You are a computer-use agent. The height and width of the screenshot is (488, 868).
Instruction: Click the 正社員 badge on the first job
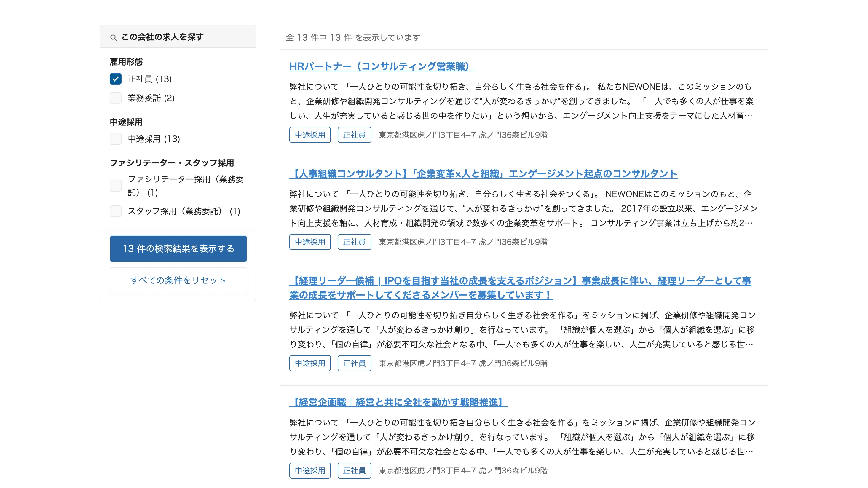(354, 135)
